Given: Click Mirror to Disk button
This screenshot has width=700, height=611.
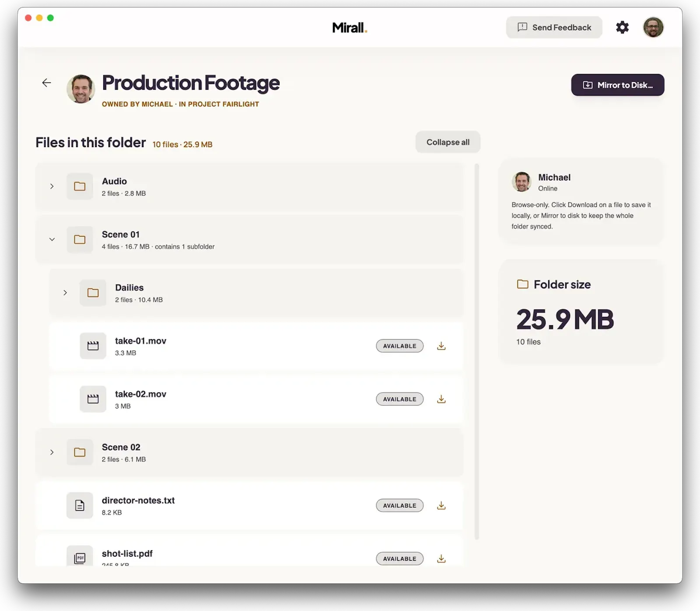Looking at the screenshot, I should pos(617,85).
